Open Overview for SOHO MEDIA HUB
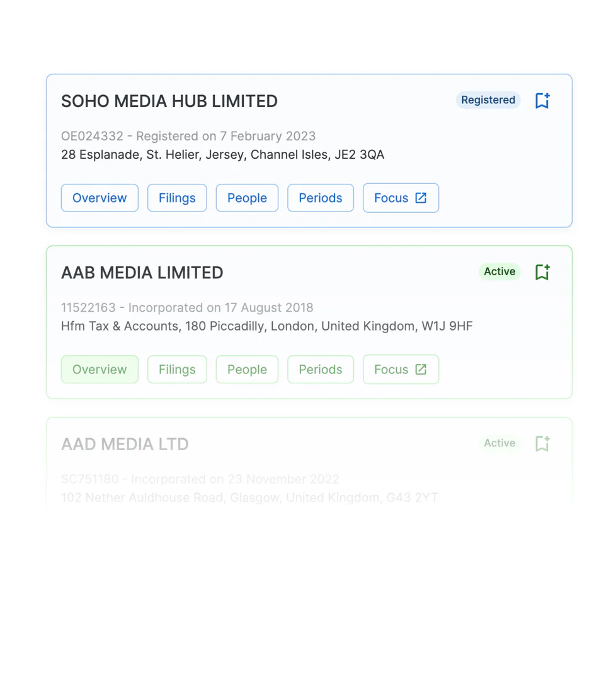This screenshot has width=616, height=680. [x=99, y=198]
